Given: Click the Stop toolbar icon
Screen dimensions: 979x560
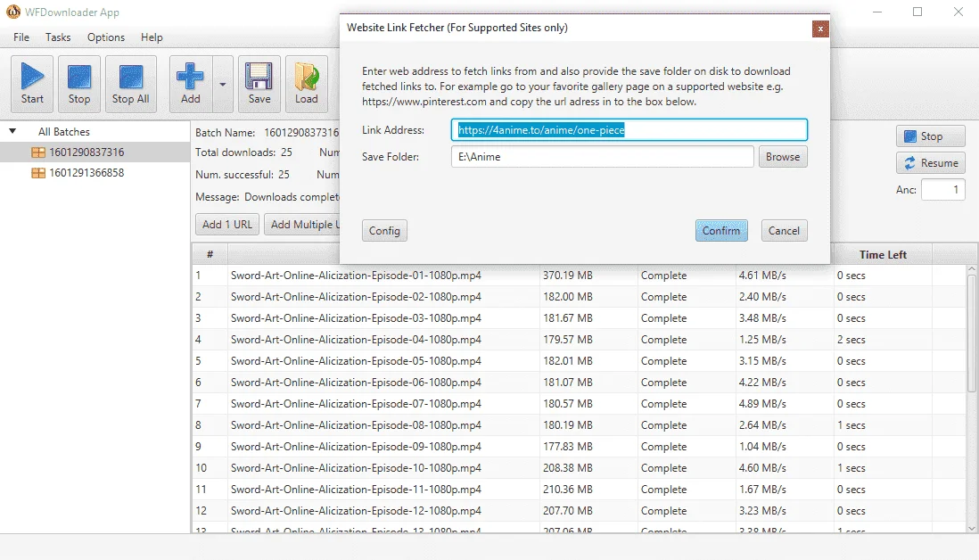Looking at the screenshot, I should click(x=79, y=85).
